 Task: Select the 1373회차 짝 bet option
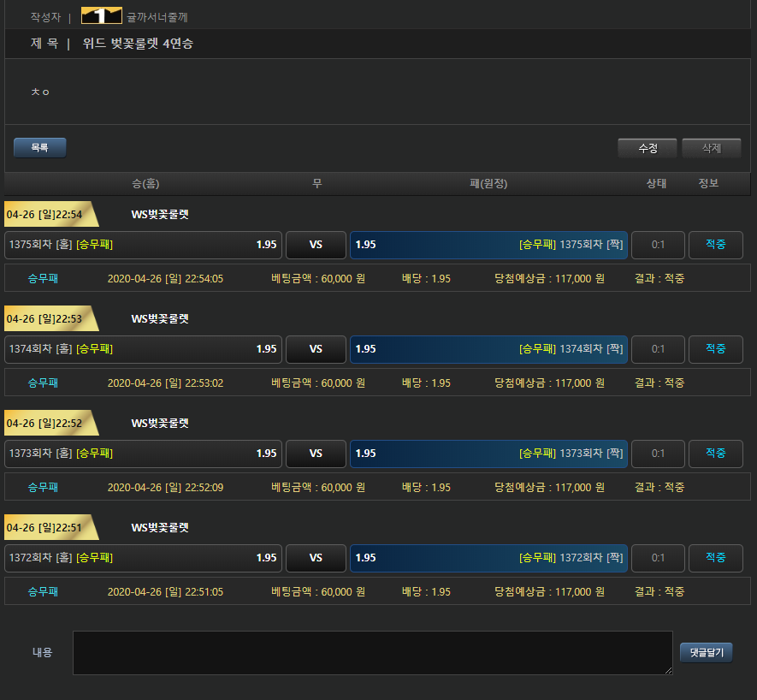[x=488, y=454]
